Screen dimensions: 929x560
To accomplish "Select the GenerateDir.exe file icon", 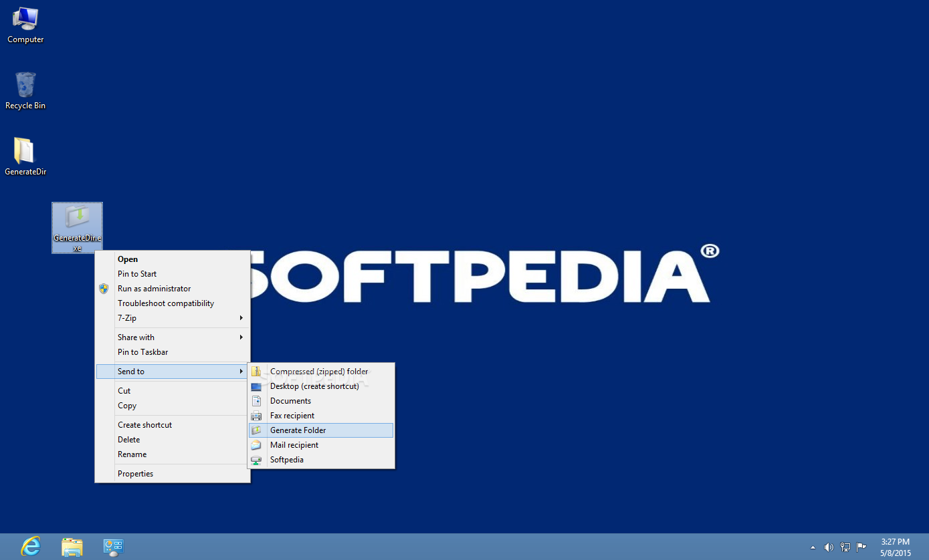I will (x=77, y=228).
